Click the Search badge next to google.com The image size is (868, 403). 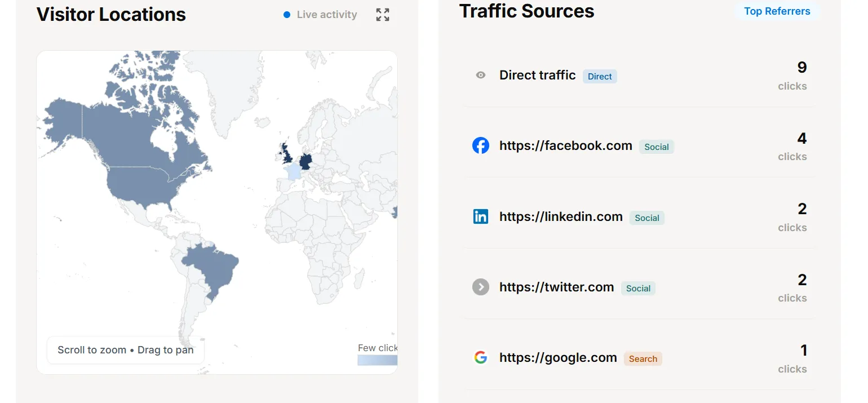click(643, 359)
